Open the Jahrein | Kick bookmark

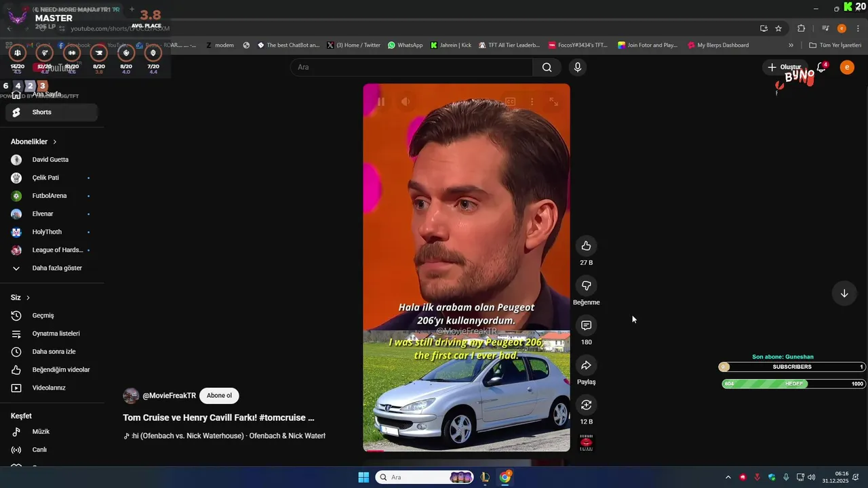(x=451, y=45)
